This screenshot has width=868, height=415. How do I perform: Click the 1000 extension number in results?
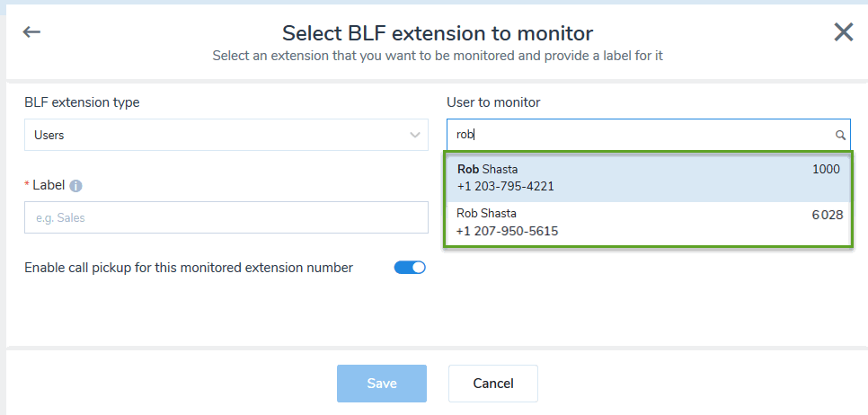point(826,170)
